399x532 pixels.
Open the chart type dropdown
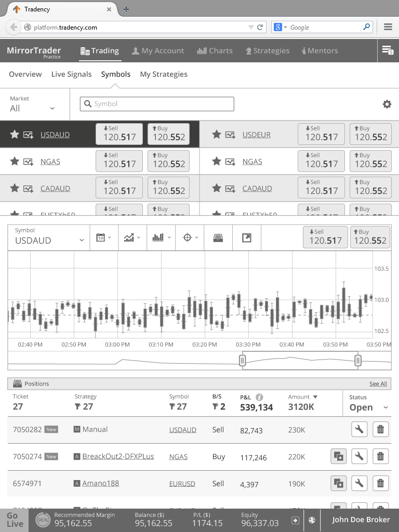pos(132,238)
